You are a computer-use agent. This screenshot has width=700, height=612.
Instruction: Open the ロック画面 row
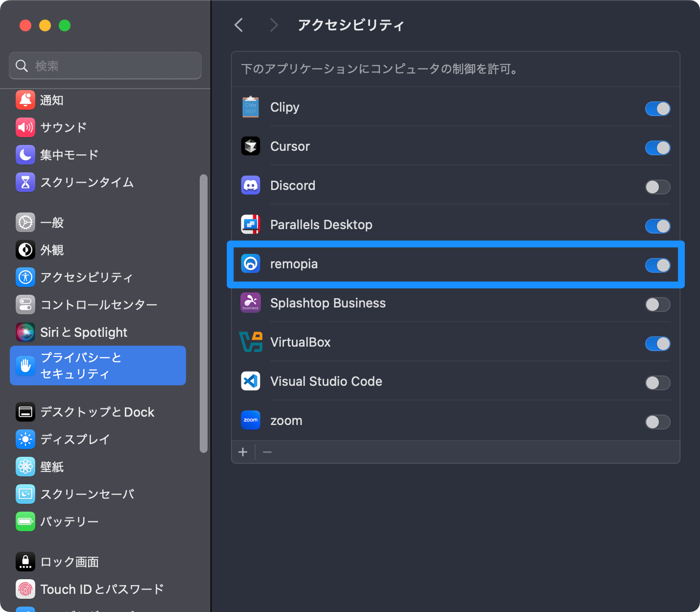point(98,562)
